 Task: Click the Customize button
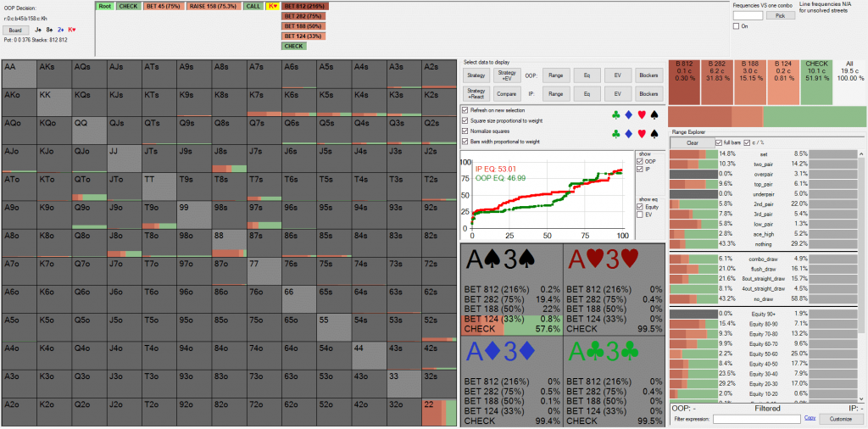point(841,419)
